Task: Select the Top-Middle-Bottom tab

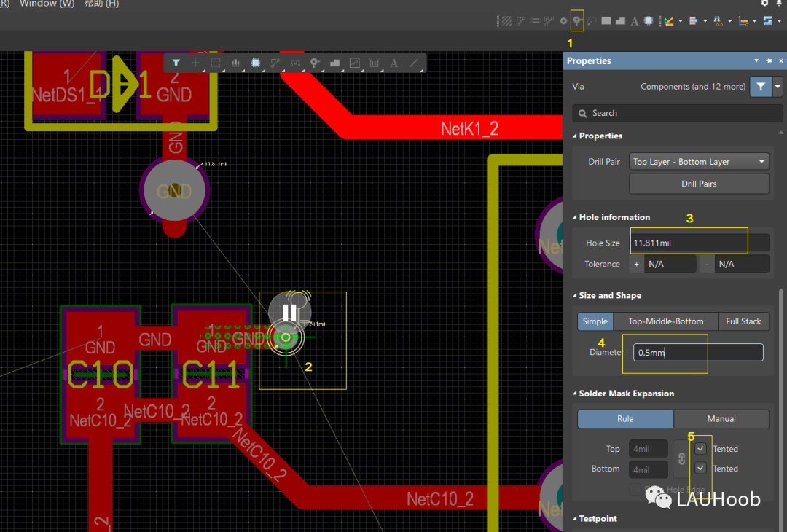Action: click(x=665, y=321)
